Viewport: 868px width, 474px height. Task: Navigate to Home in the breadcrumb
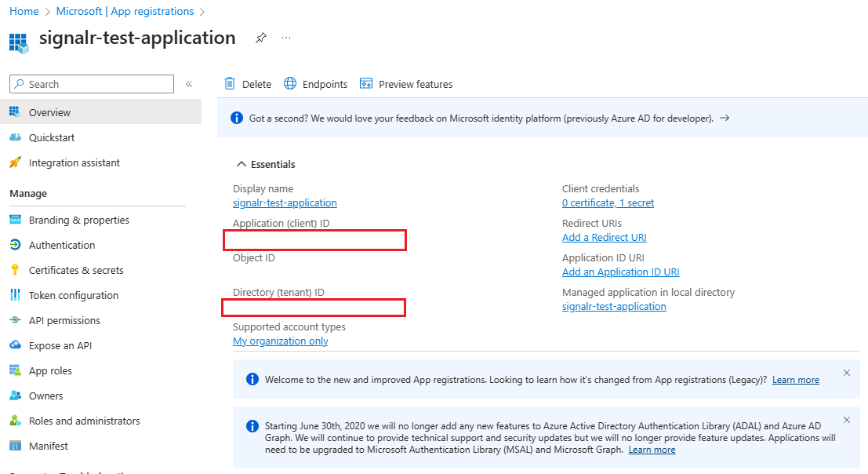click(24, 11)
